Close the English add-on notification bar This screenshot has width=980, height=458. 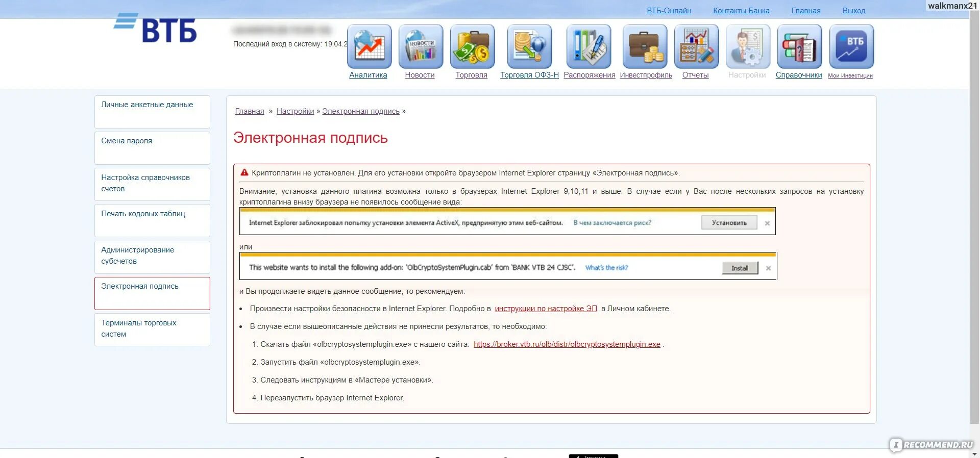(768, 268)
